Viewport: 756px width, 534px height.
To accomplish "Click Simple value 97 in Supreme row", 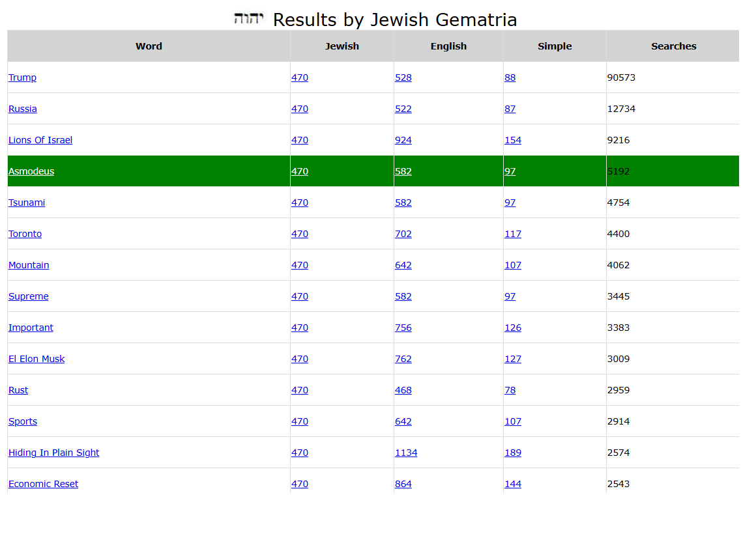I will click(x=510, y=296).
